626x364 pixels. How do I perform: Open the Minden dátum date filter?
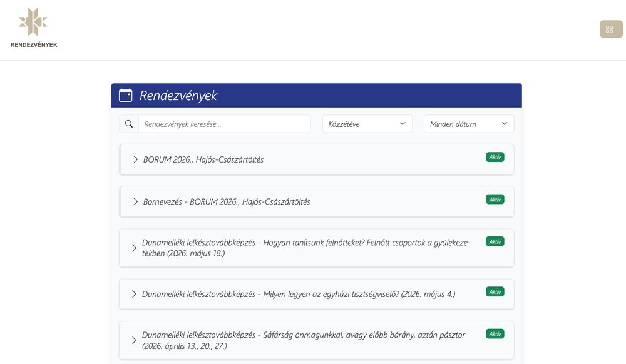[x=468, y=123]
